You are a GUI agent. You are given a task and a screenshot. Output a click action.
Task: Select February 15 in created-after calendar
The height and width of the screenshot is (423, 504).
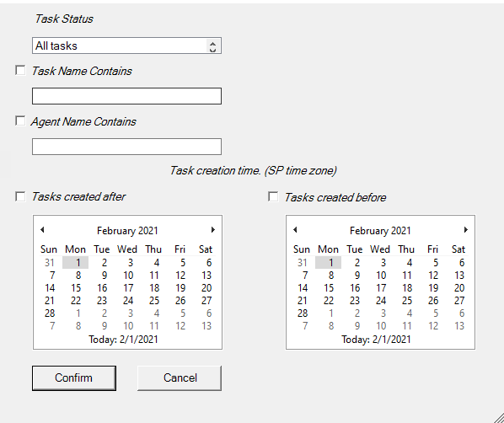click(76, 287)
